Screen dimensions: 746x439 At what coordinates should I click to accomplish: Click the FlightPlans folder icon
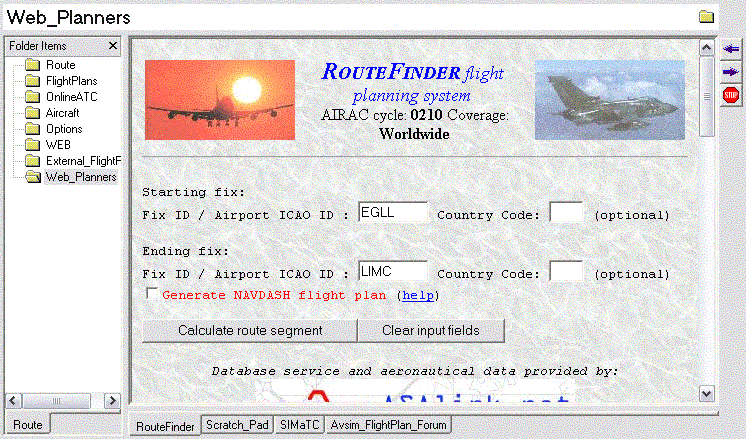(x=32, y=81)
